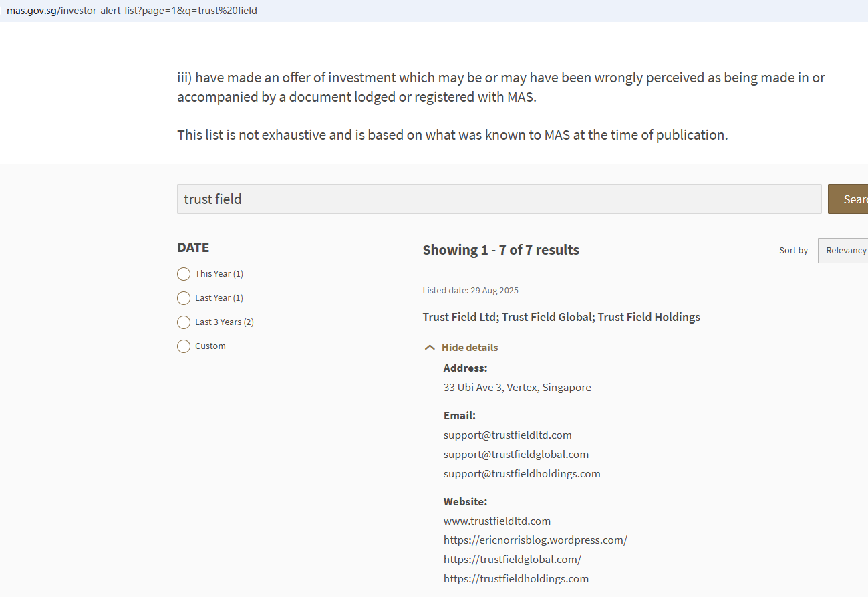Open the ericnorrisblog.wordpress.com link
The image size is (868, 597).
[535, 540]
